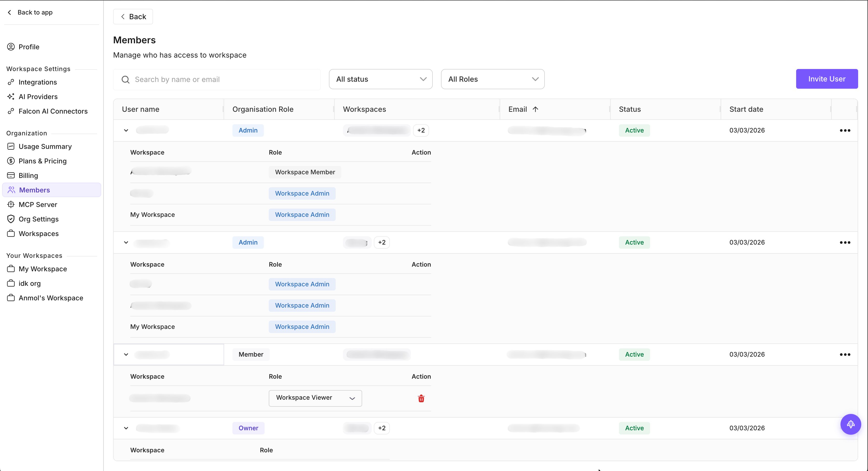This screenshot has height=471, width=868.
Task: Open the All status filter
Action: 380,79
